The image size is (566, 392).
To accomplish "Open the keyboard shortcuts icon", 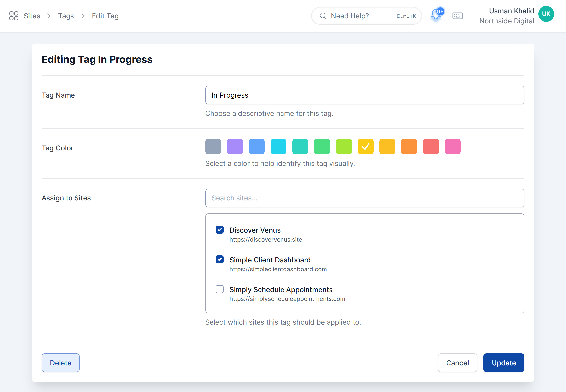I will (x=457, y=16).
